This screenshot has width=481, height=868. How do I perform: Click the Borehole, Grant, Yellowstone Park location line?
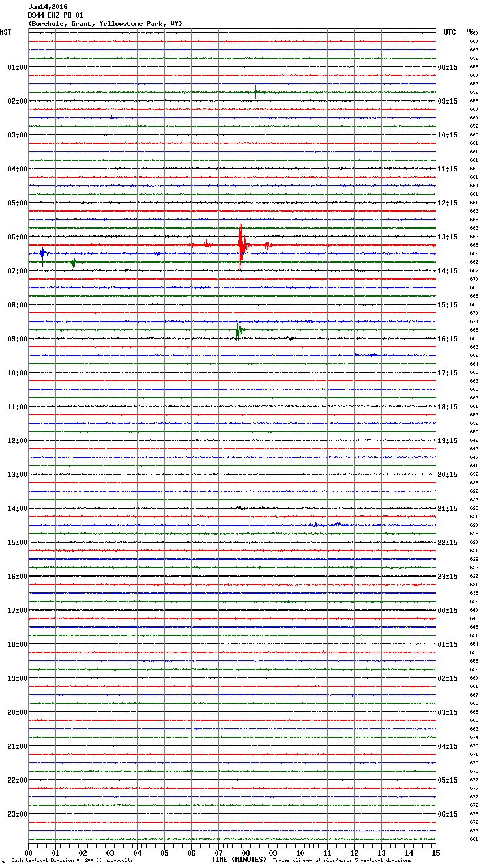click(x=105, y=24)
